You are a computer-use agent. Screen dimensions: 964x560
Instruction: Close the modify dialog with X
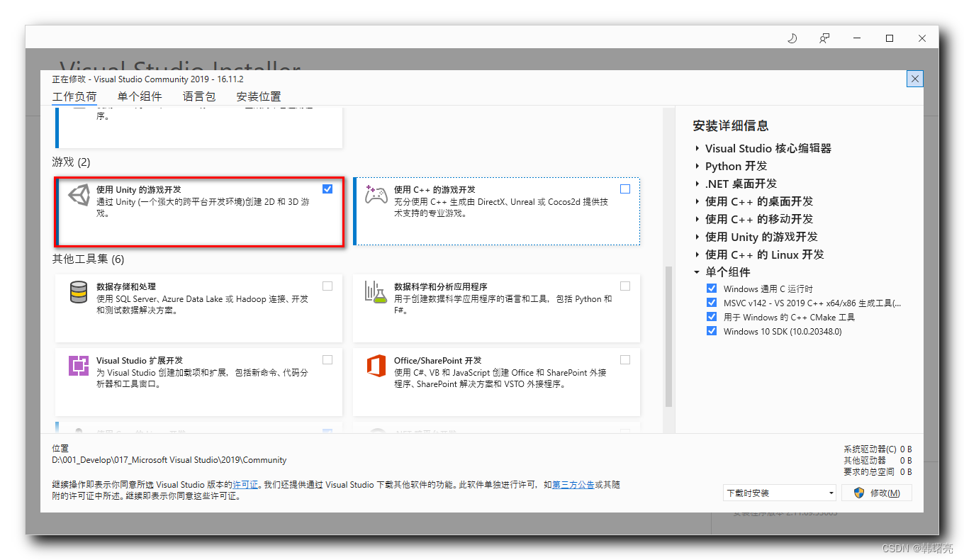[915, 79]
